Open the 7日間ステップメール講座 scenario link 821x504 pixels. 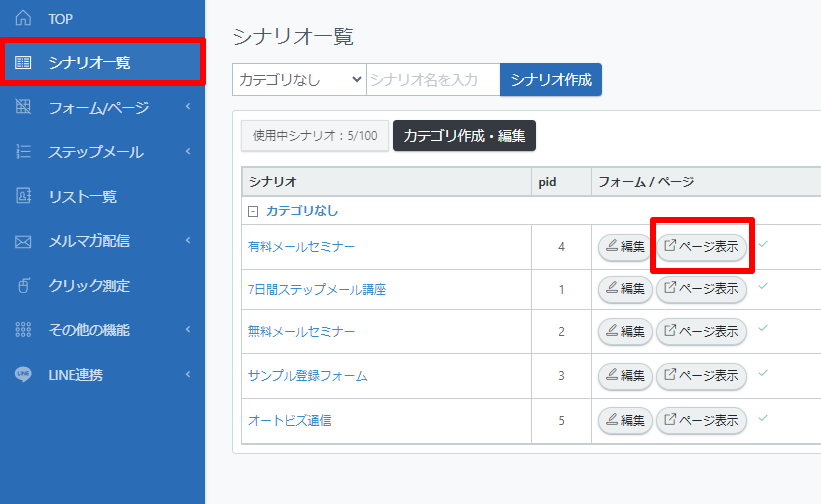[x=317, y=290]
